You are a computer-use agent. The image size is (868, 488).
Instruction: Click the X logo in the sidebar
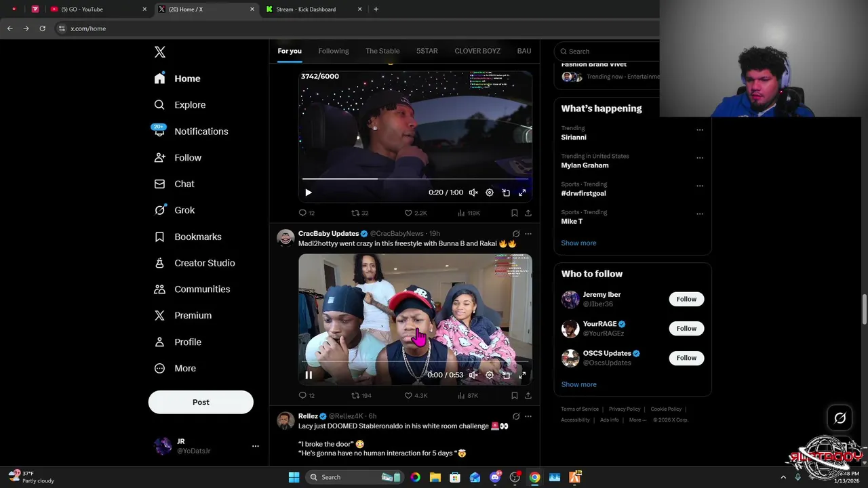(x=160, y=52)
